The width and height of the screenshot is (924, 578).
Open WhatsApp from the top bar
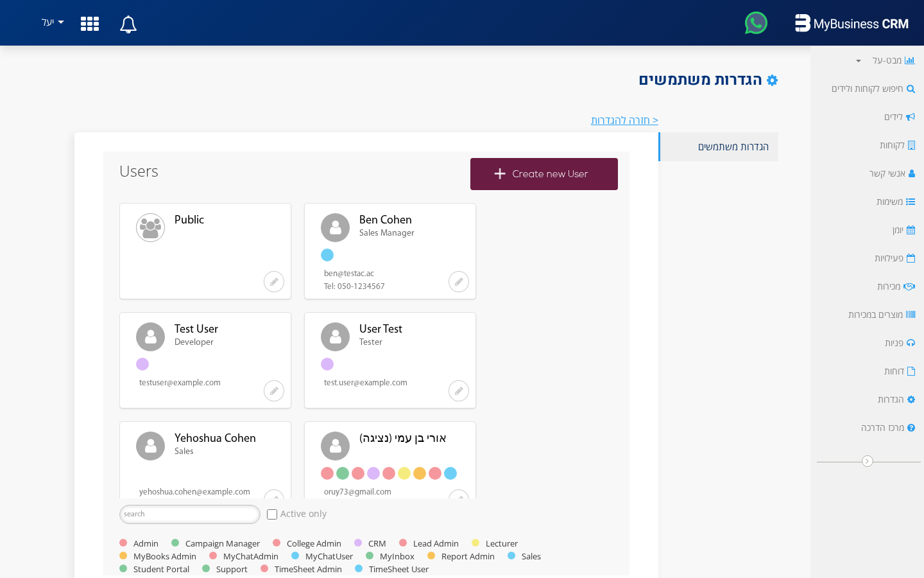pos(755,22)
